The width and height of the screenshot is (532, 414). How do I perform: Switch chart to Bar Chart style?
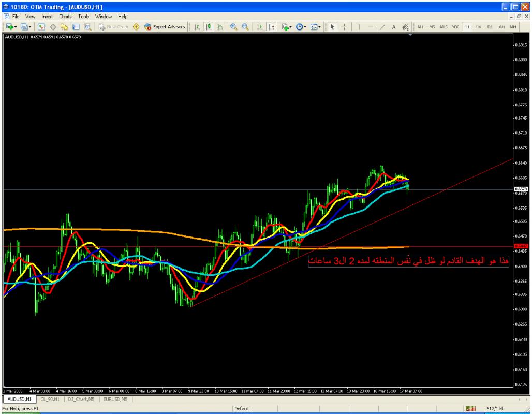197,27
